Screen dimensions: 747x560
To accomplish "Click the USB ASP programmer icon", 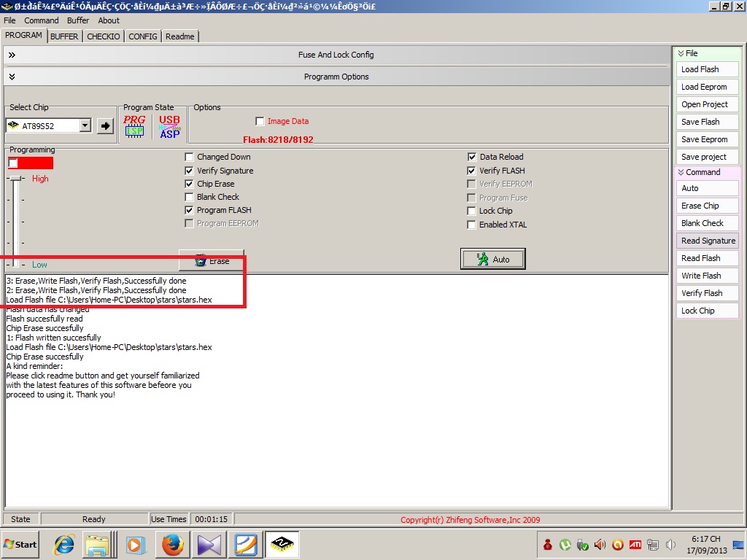I will 169,126.
